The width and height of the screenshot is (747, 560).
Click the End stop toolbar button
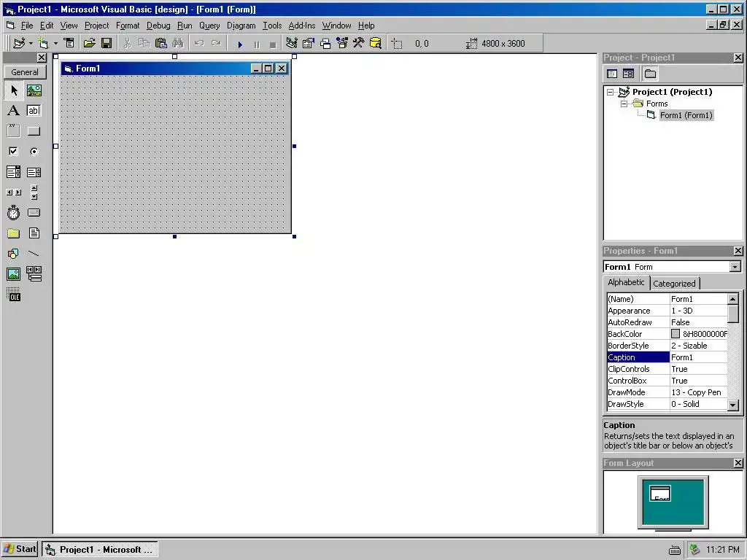pyautogui.click(x=273, y=44)
